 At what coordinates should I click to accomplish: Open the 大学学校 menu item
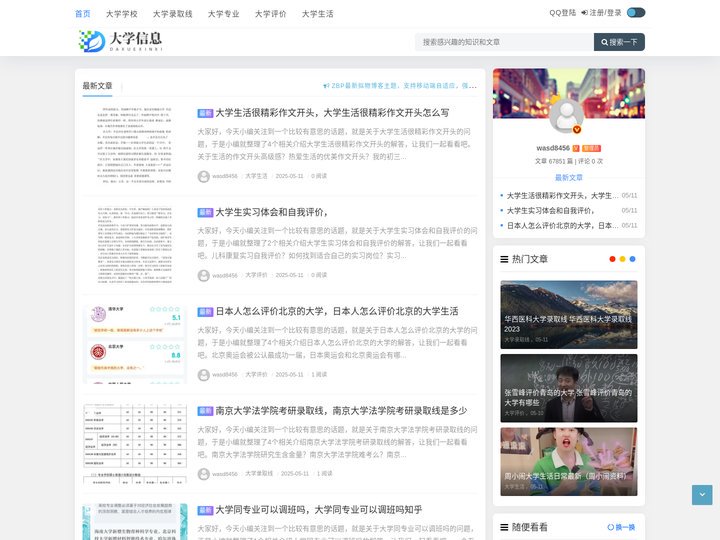coord(122,14)
